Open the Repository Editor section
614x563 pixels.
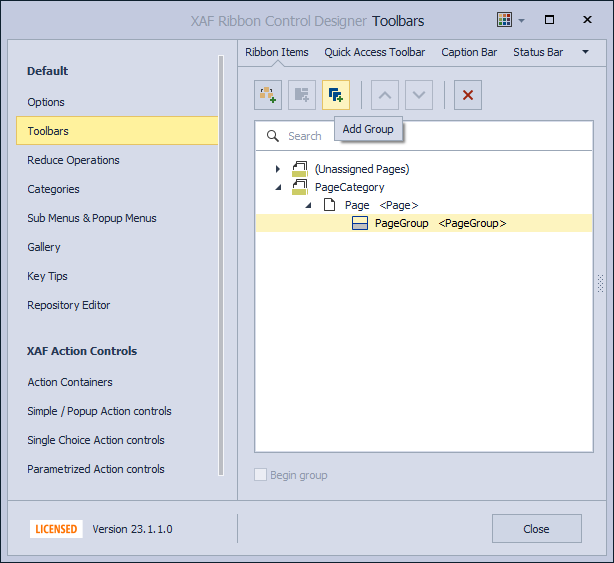69,305
